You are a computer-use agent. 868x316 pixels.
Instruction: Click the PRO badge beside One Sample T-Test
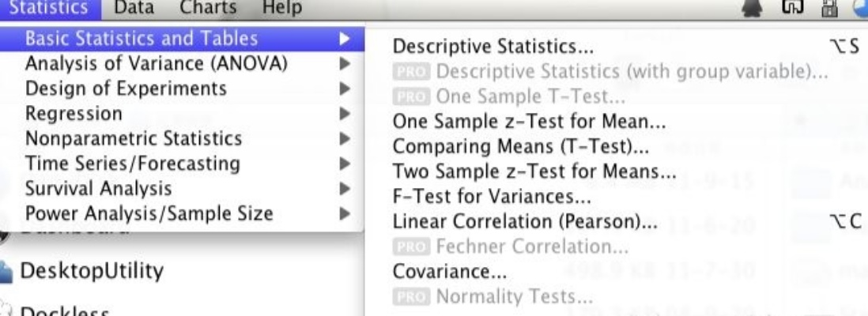click(x=411, y=97)
